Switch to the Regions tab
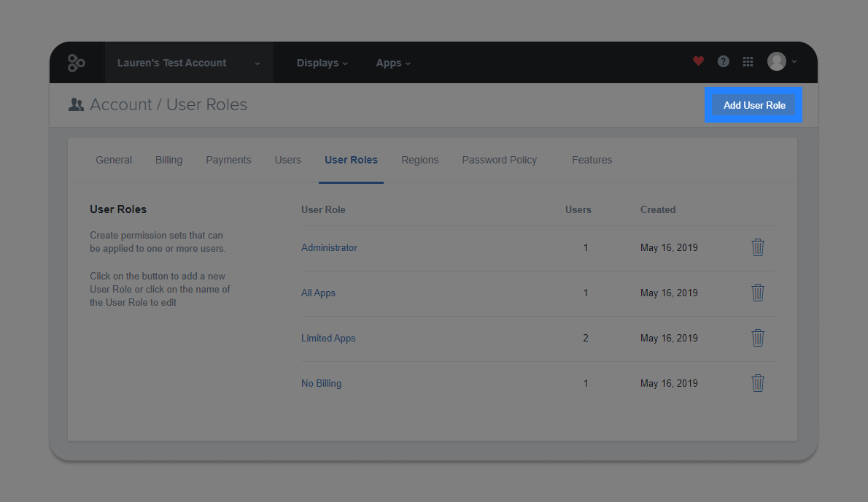Viewport: 868px width, 502px height. click(x=419, y=160)
